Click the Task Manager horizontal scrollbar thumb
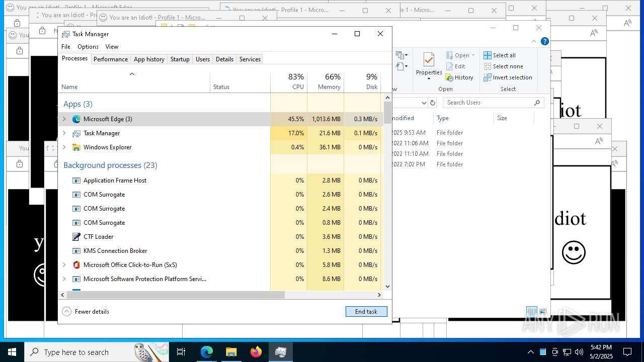Image resolution: width=644 pixels, height=362 pixels. (x=176, y=295)
